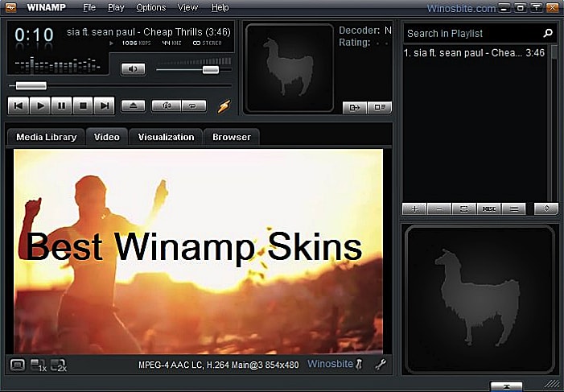Click the video frame showing Cheap Thrills

point(198,252)
